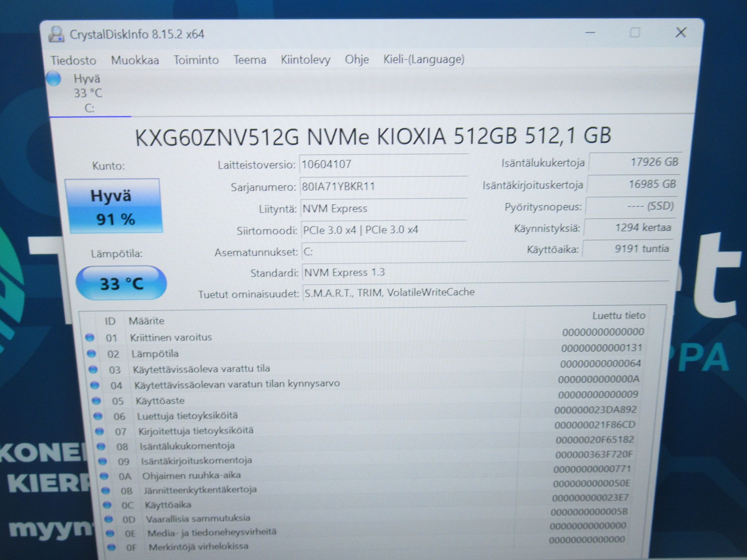Screen dimensions: 747x560
Task: Select Luettuja tietoyksiköitä attribute text
Action: (187, 416)
